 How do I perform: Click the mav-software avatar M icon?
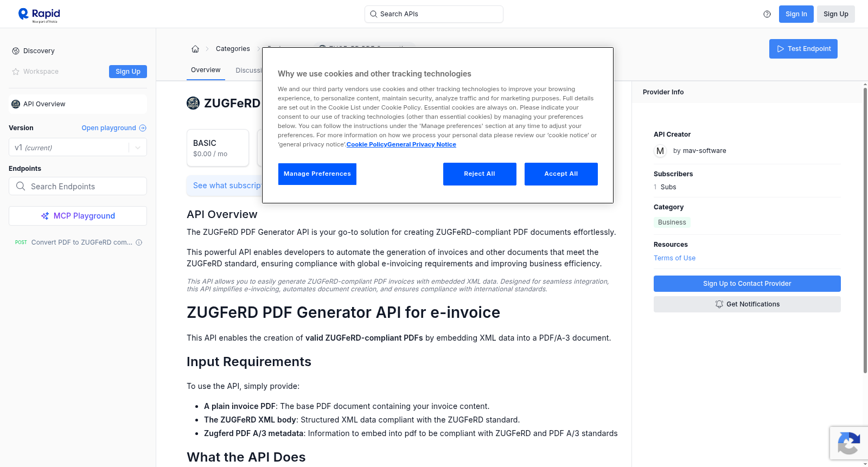click(x=660, y=151)
